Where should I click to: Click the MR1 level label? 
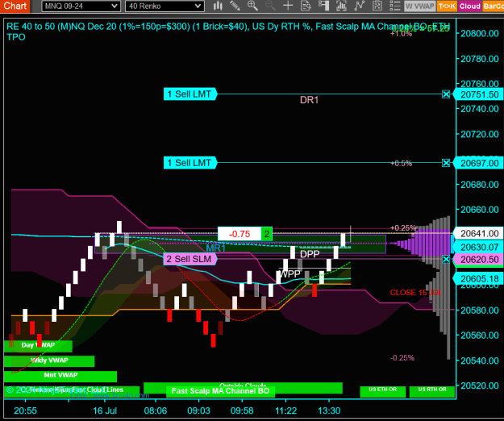(x=215, y=248)
